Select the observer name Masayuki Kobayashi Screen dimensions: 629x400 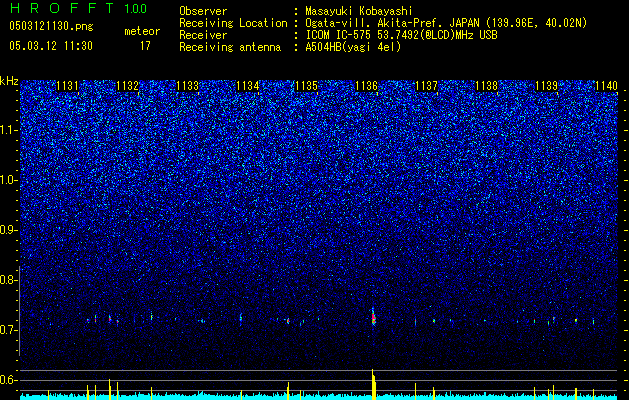359,11
